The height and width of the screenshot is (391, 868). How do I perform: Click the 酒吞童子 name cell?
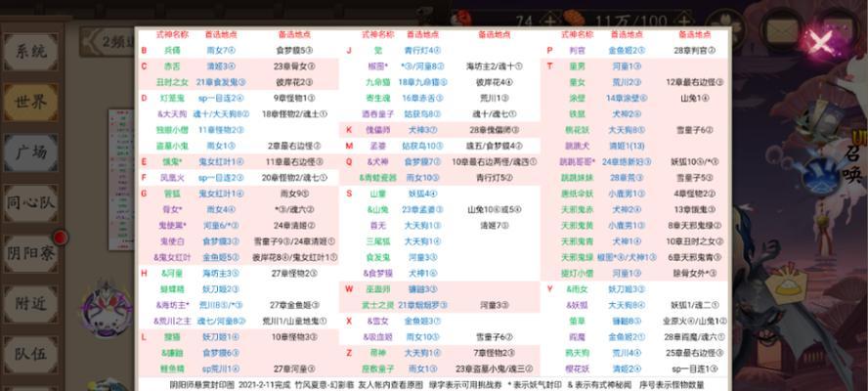[x=378, y=114]
